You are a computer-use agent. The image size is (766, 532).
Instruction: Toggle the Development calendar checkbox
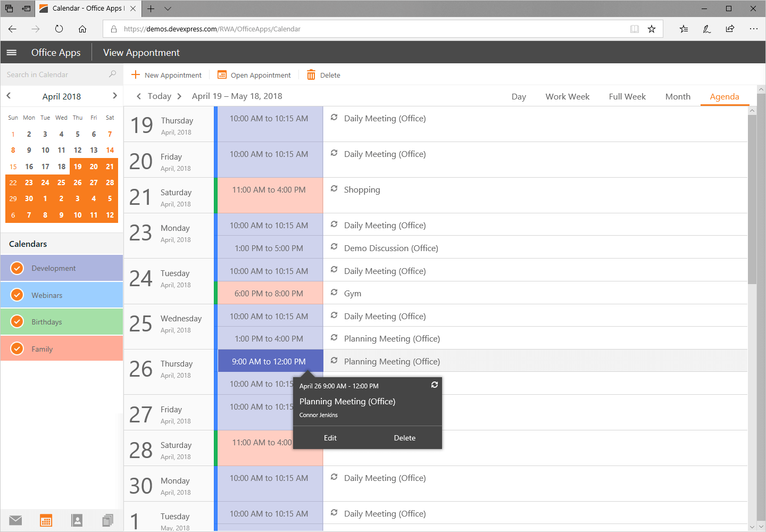[x=17, y=268]
